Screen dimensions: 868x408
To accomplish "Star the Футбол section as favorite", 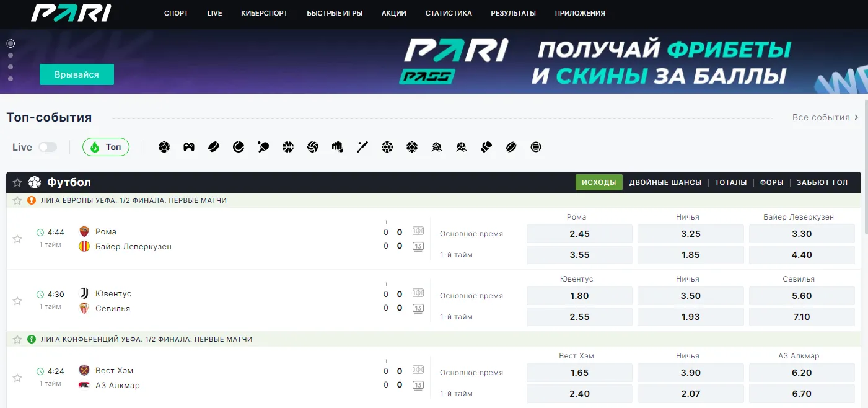I will click(17, 182).
